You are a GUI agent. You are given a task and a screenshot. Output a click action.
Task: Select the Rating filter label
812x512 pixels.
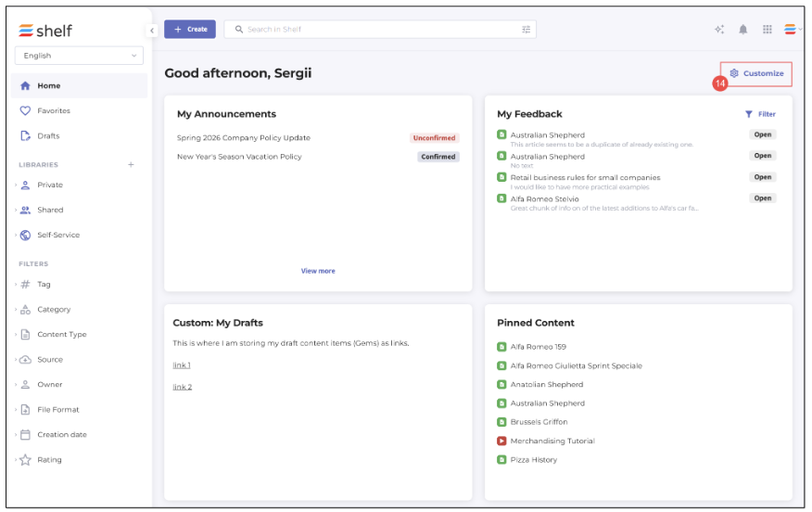tap(49, 460)
